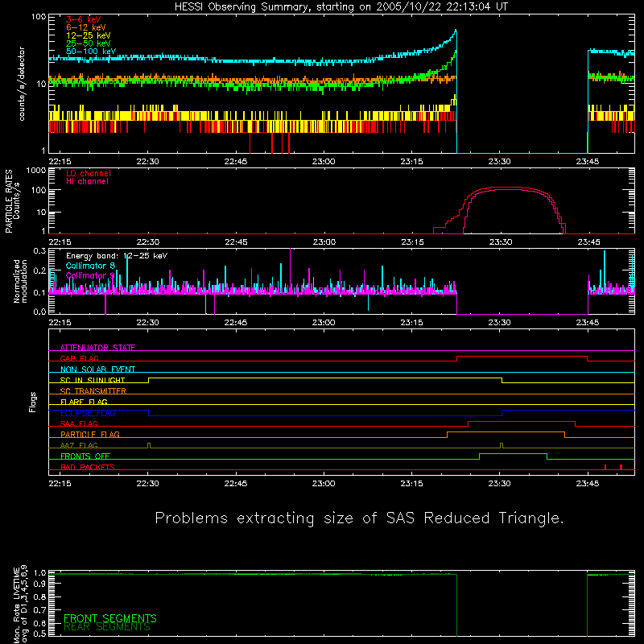644x644 pixels.
Task: Click the 0.3 tick label on modulation axis
Action: pyautogui.click(x=39, y=251)
